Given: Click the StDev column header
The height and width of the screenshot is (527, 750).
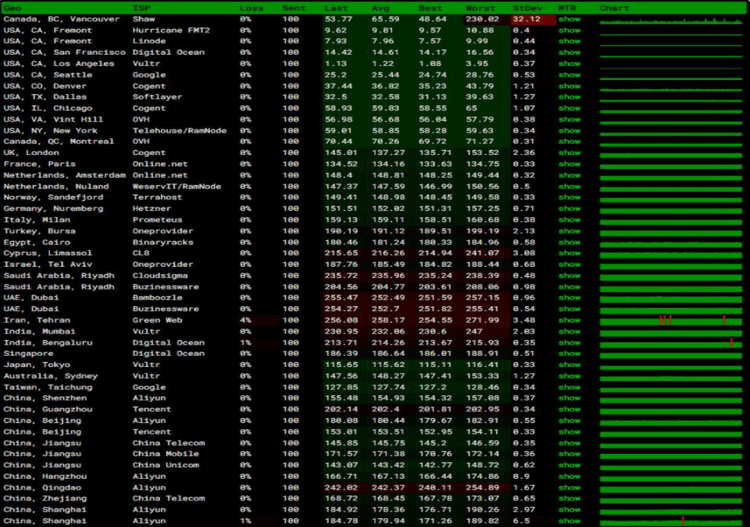Looking at the screenshot, I should click(x=525, y=8).
